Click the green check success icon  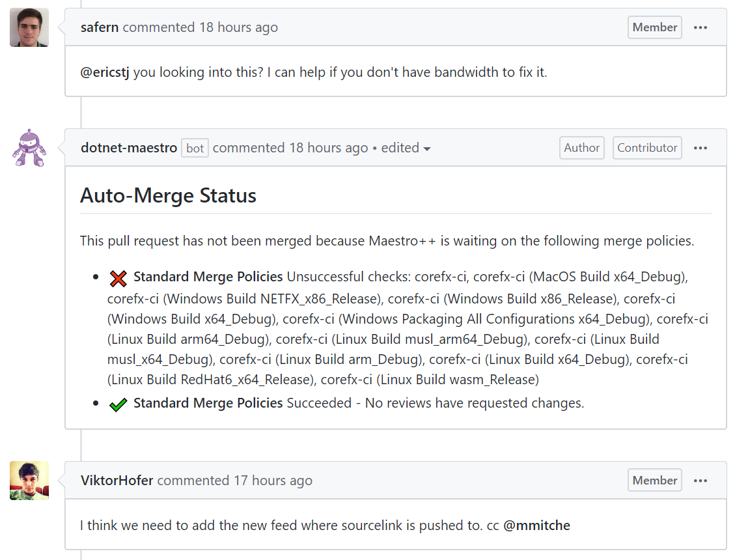click(x=118, y=404)
